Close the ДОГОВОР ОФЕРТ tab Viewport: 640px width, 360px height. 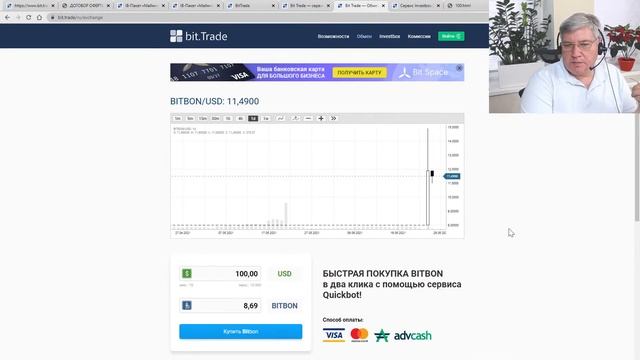(x=108, y=6)
